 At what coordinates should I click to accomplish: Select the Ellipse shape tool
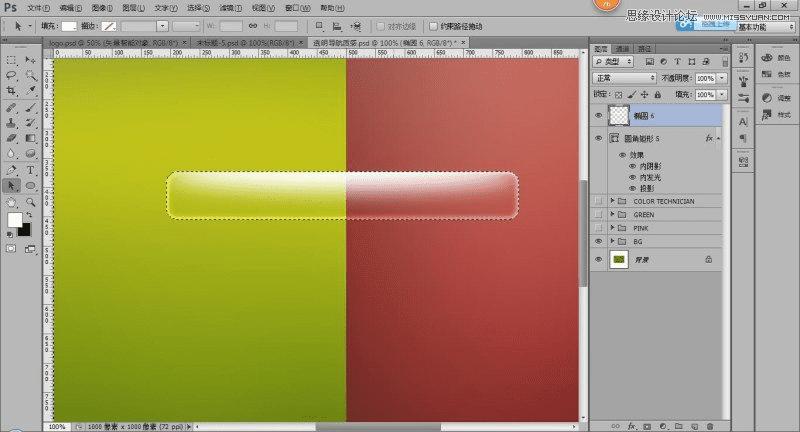[31, 186]
